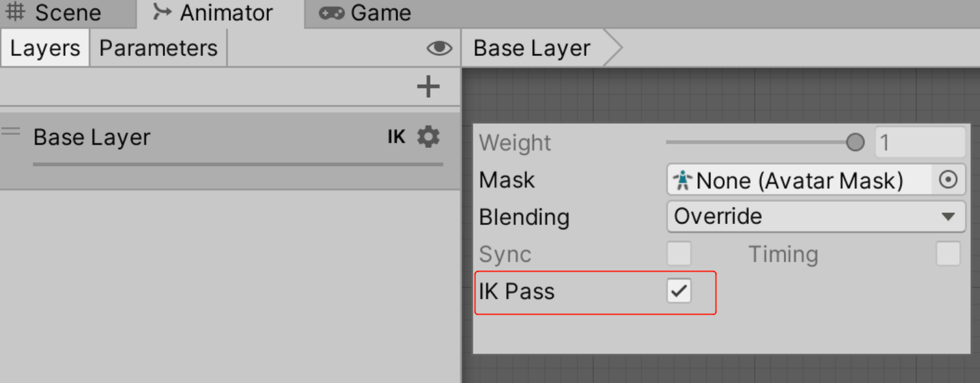Enable the Sync checkbox
Screen dimensions: 980x383
[x=679, y=254]
